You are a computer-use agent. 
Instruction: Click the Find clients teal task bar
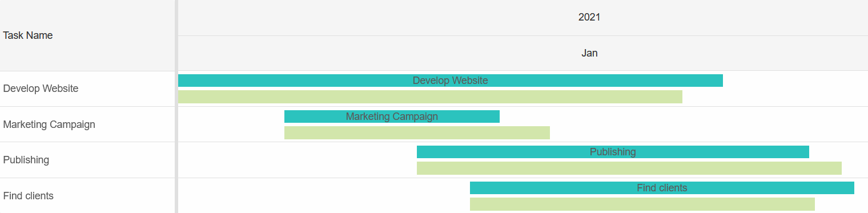click(x=662, y=188)
